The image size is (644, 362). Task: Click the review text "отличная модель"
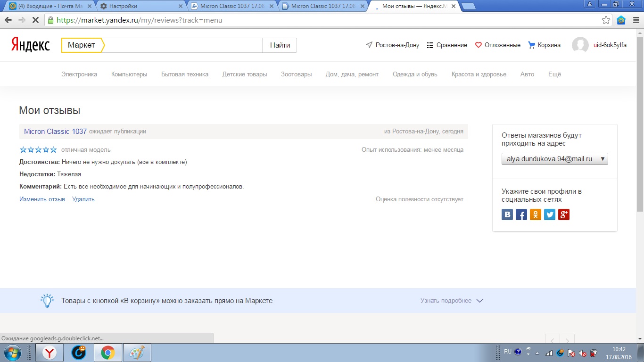[x=86, y=150]
